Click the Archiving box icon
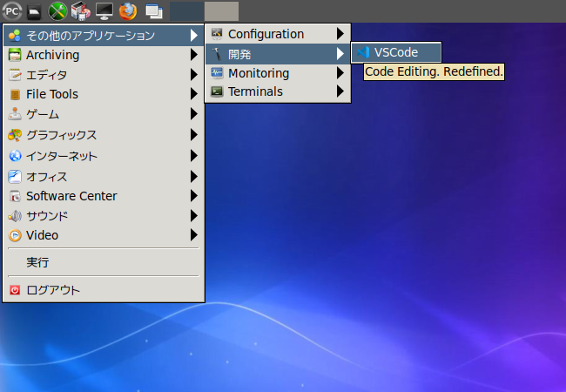 [x=15, y=55]
